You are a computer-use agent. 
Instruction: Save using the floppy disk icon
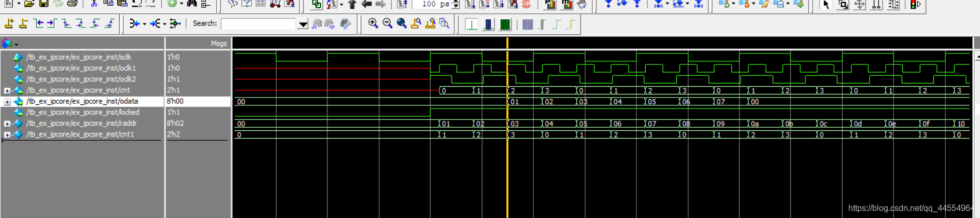click(x=44, y=4)
